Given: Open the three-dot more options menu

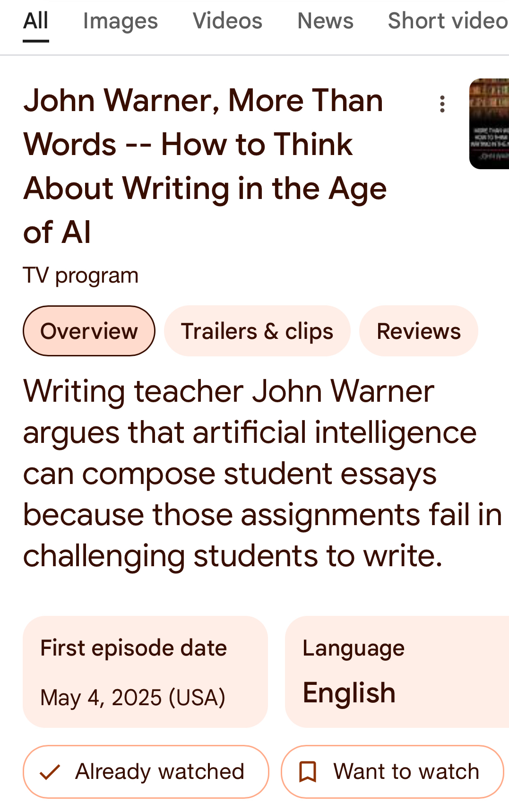Looking at the screenshot, I should 442,104.
